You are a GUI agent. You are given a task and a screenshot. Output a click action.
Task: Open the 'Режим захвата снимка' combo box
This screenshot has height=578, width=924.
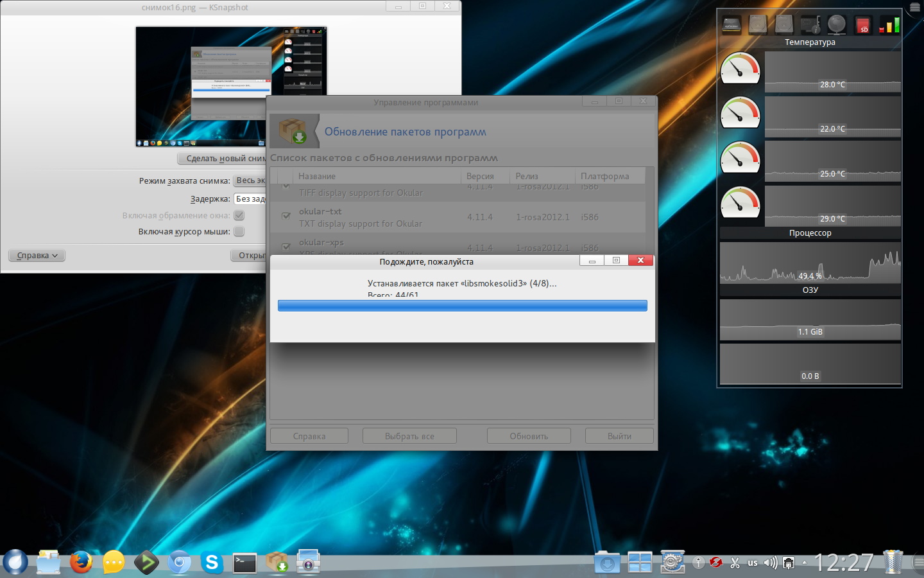coord(250,180)
